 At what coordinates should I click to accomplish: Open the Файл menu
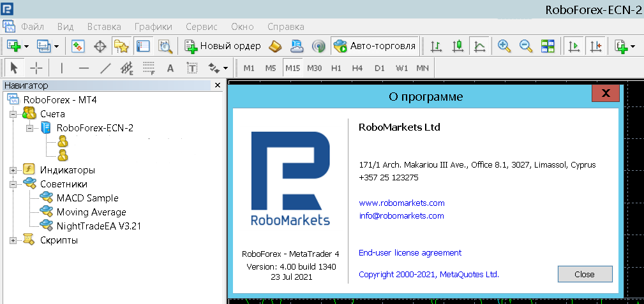33,27
